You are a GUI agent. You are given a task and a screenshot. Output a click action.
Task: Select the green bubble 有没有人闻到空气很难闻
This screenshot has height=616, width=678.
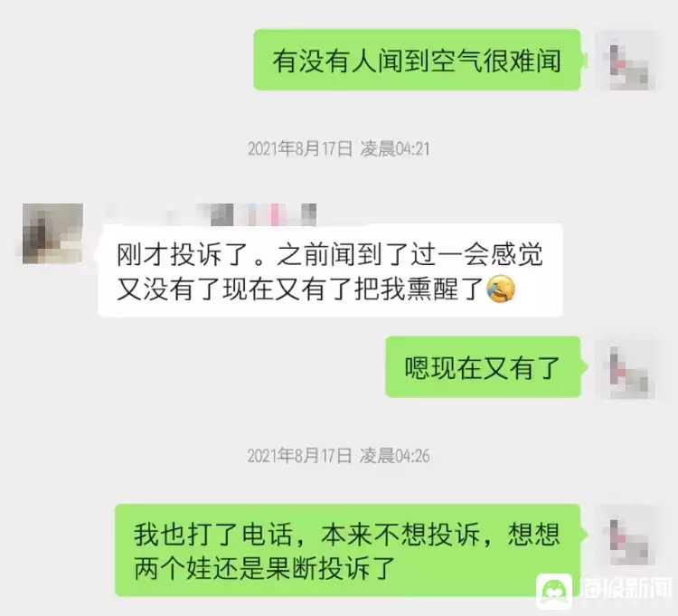417,60
